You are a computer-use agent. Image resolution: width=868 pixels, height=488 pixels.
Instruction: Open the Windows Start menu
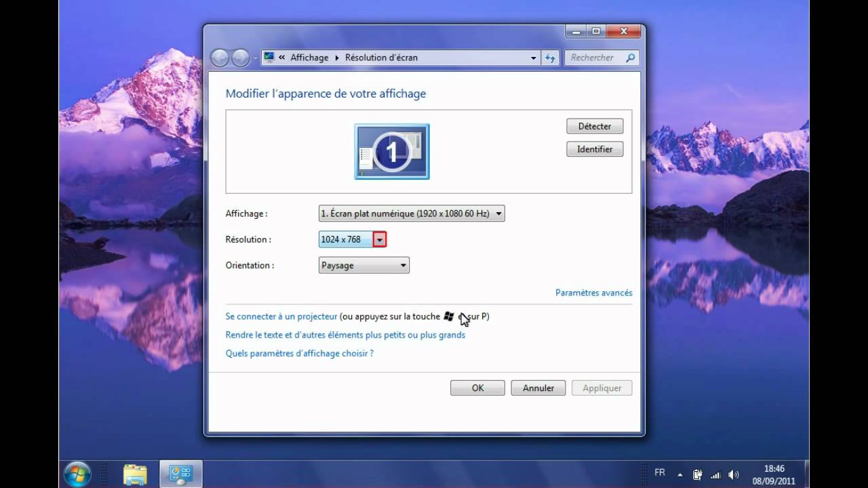coord(77,473)
